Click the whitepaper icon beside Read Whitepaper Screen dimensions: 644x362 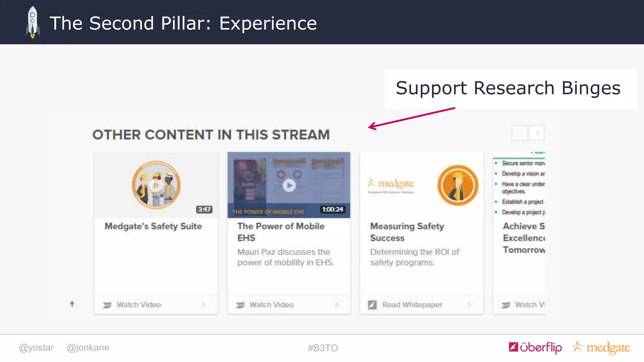pyautogui.click(x=372, y=305)
